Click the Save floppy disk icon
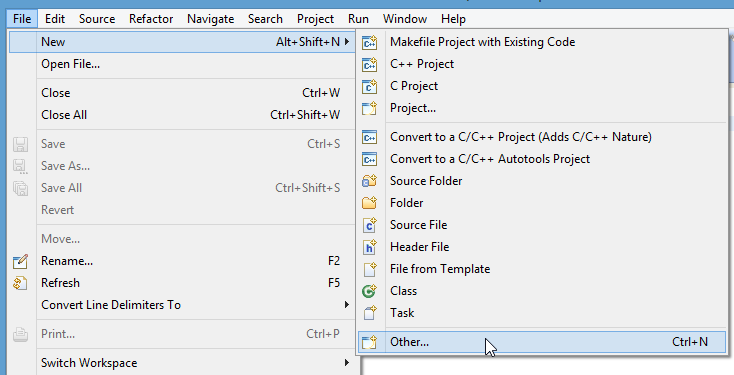The image size is (734, 375). [x=20, y=144]
